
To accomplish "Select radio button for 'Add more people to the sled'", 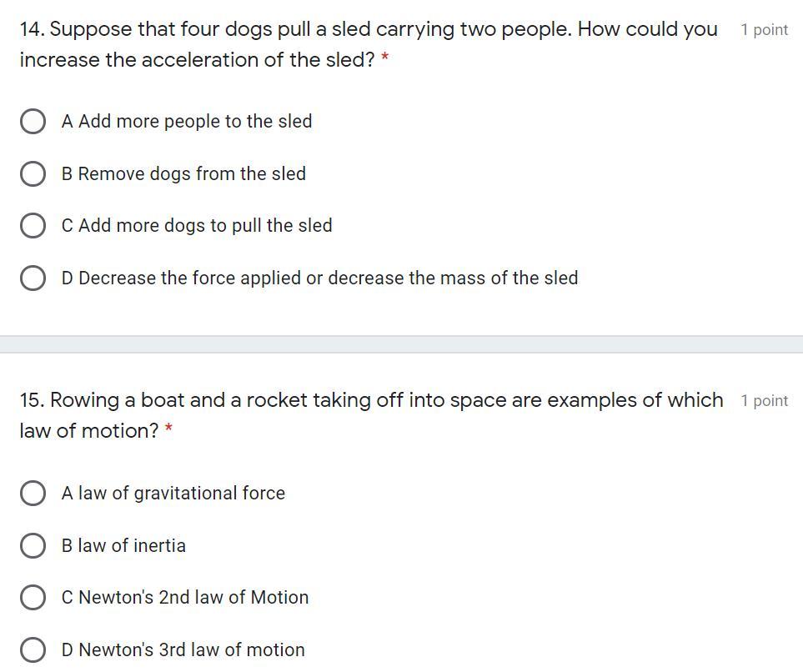I will point(33,122).
